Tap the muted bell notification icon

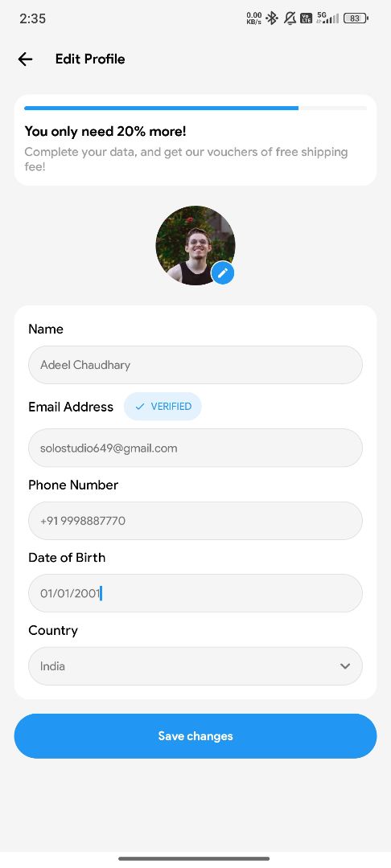coord(290,18)
